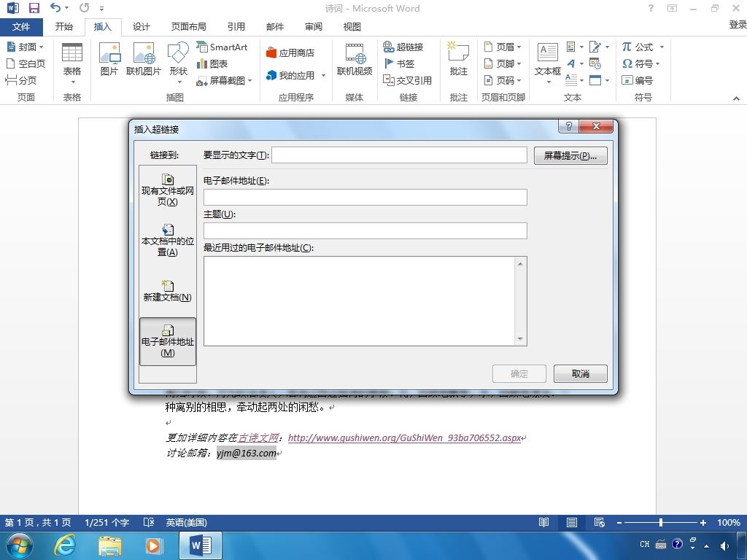Open the footer dropdown

503,63
